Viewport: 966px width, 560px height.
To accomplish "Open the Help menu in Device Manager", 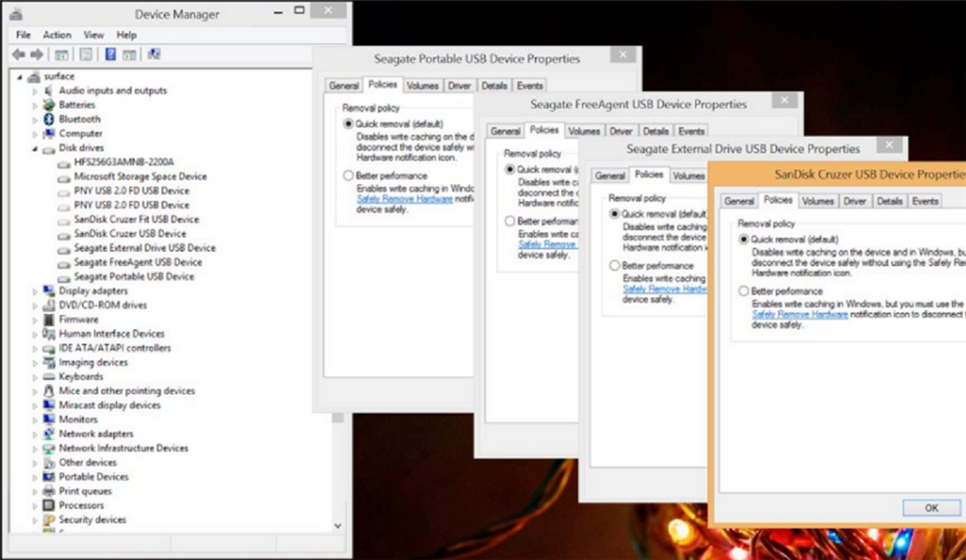I will tap(126, 35).
